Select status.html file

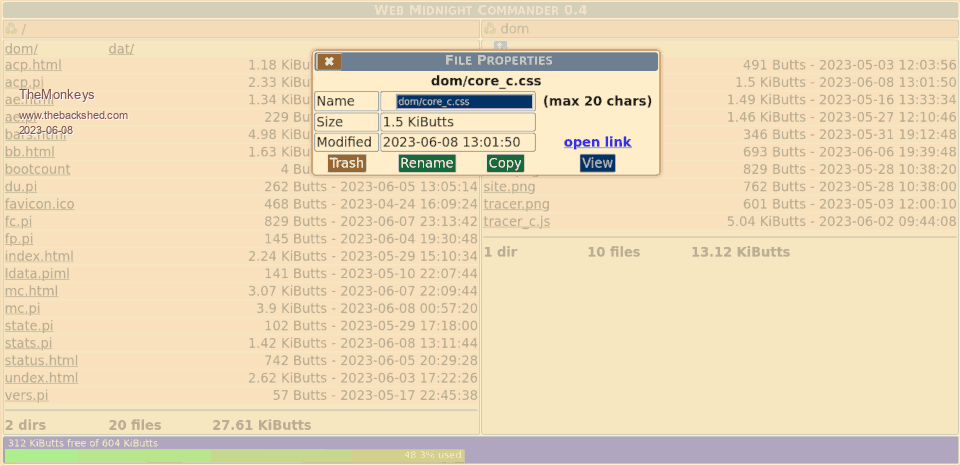pos(41,360)
